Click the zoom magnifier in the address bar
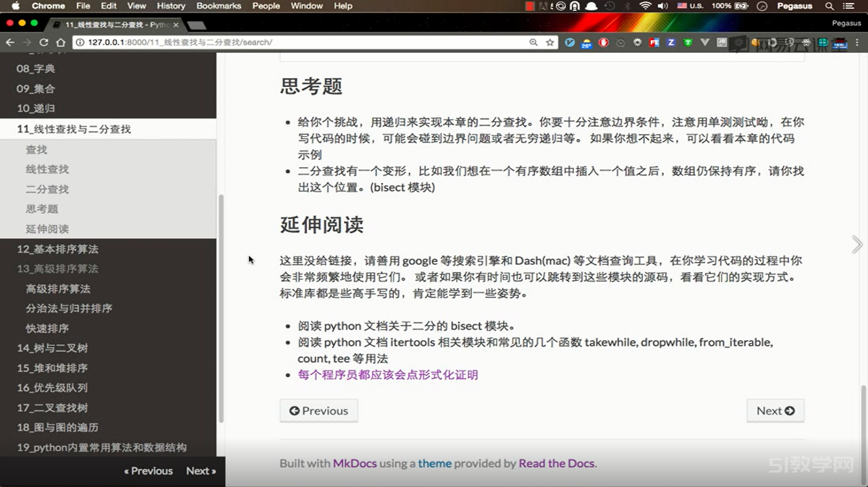Viewport: 868px width, 487px height. pyautogui.click(x=534, y=42)
